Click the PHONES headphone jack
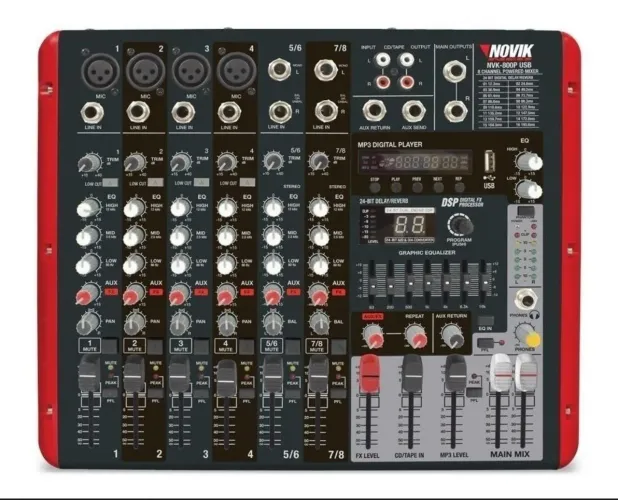 (526, 301)
